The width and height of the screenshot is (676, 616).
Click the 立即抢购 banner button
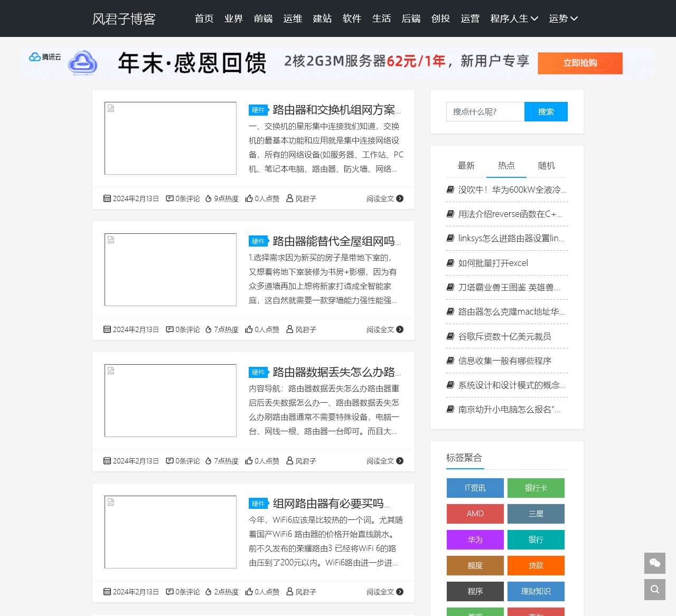[580, 63]
